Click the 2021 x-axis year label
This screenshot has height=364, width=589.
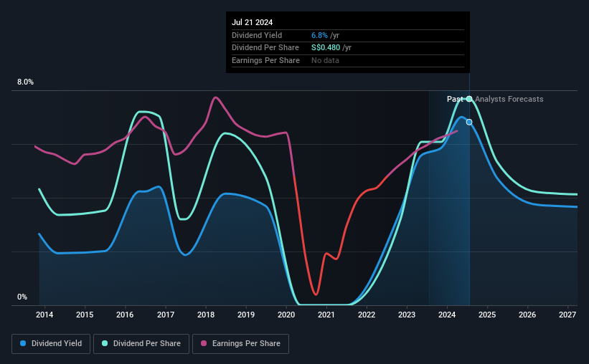[326, 315]
